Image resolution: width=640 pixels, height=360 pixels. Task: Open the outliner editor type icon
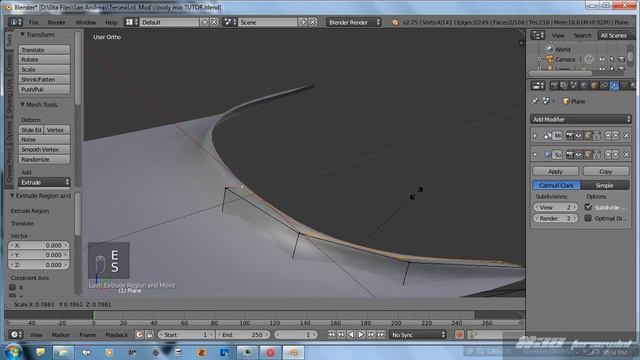pos(538,36)
